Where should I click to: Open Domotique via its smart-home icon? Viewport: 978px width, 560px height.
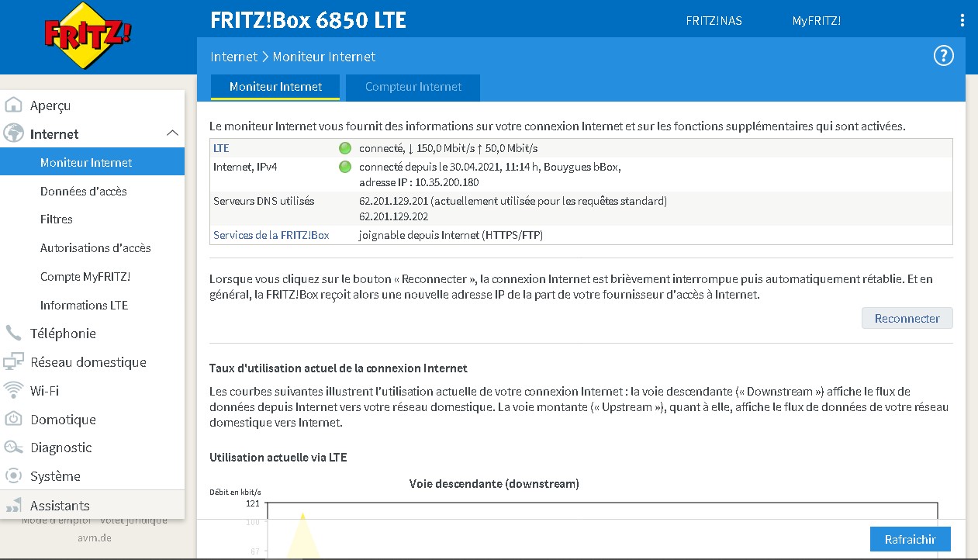point(14,419)
